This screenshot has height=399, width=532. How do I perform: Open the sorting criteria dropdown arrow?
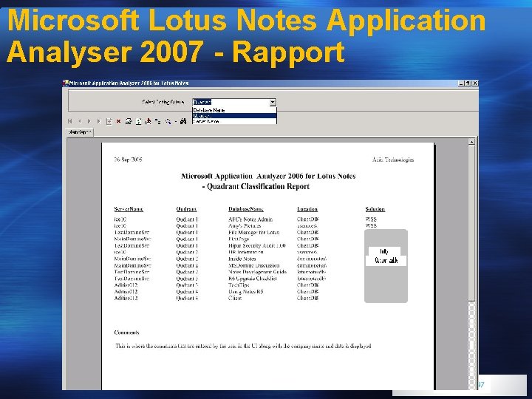(x=273, y=102)
